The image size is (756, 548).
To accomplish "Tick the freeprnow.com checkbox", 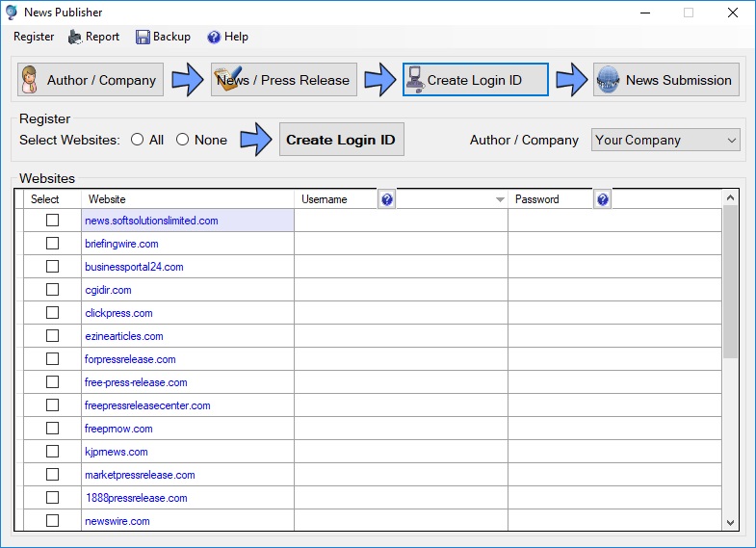I will 53,429.
